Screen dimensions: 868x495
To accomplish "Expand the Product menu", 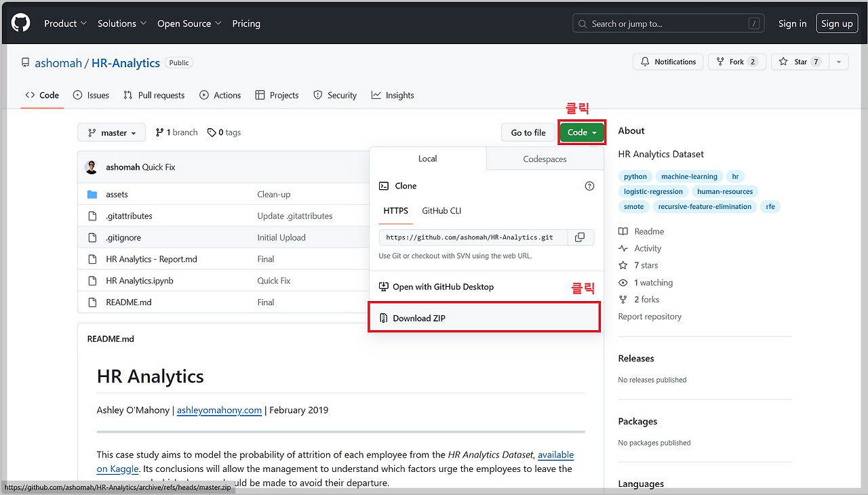I will [x=66, y=24].
